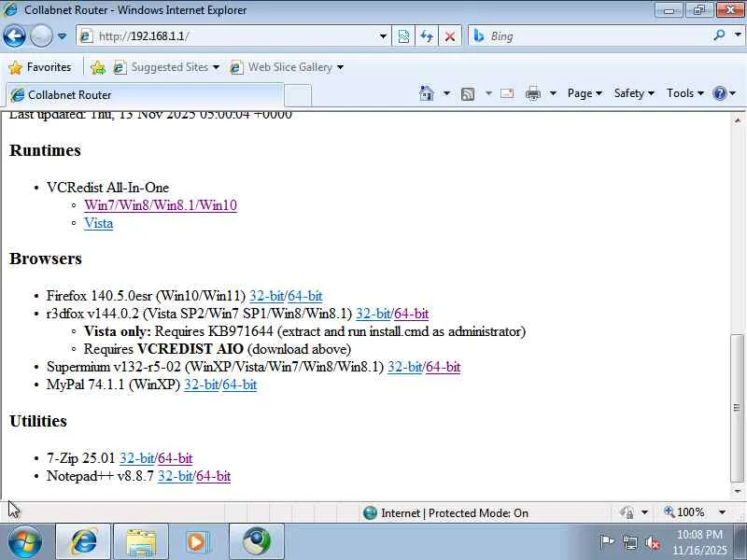747x560 pixels.
Task: Open the Page menu
Action: pyautogui.click(x=585, y=93)
